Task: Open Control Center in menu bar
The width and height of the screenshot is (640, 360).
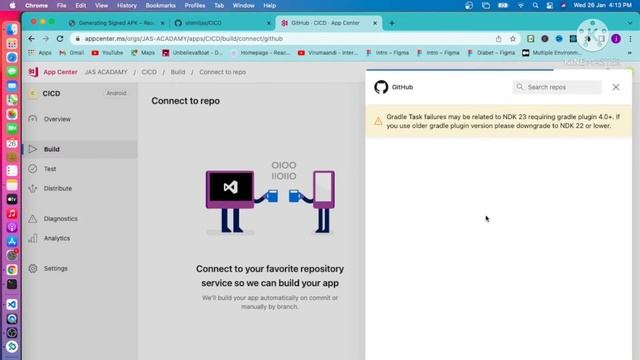Action: click(x=550, y=6)
